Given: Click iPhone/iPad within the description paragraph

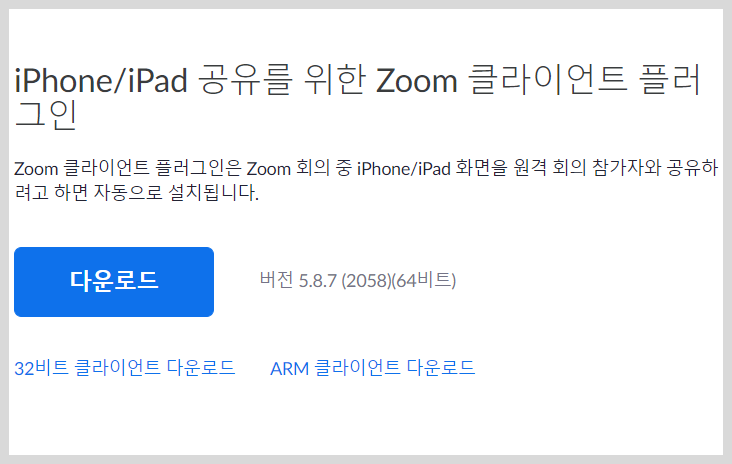Looking at the screenshot, I should pyautogui.click(x=403, y=169).
